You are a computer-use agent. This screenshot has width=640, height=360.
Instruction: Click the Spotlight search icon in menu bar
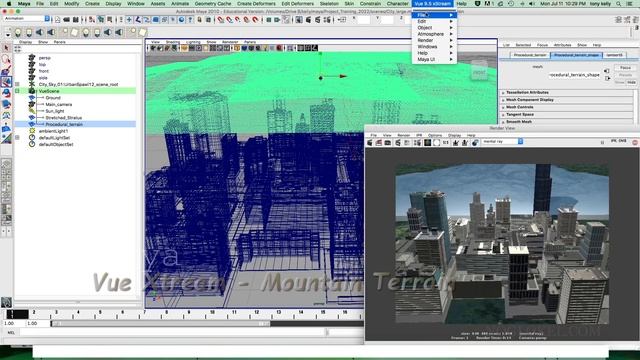(618, 3)
